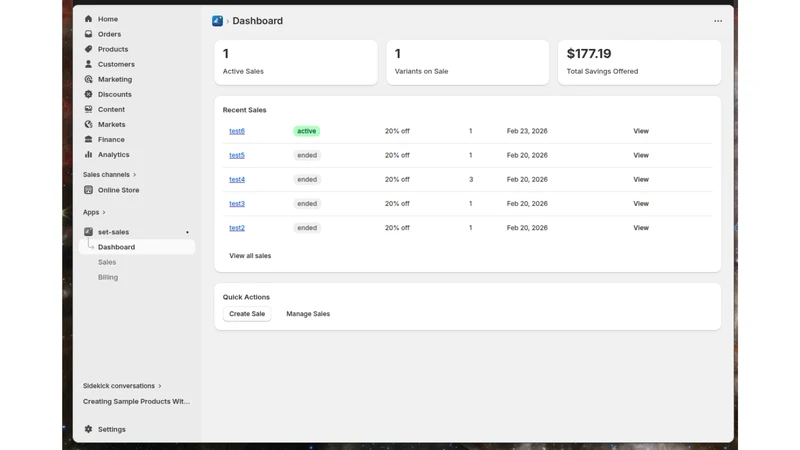
Task: Go to Home in the sidebar
Action: pyautogui.click(x=108, y=19)
